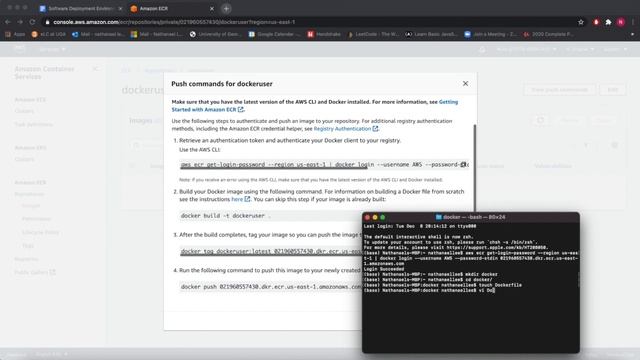Open a new browser tab

226,8
